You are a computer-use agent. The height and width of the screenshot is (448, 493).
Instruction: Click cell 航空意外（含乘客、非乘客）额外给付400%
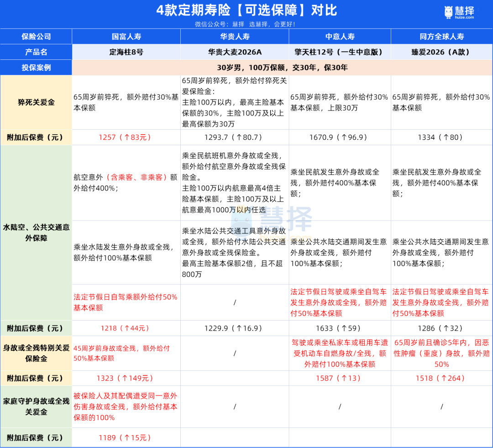(x=126, y=183)
